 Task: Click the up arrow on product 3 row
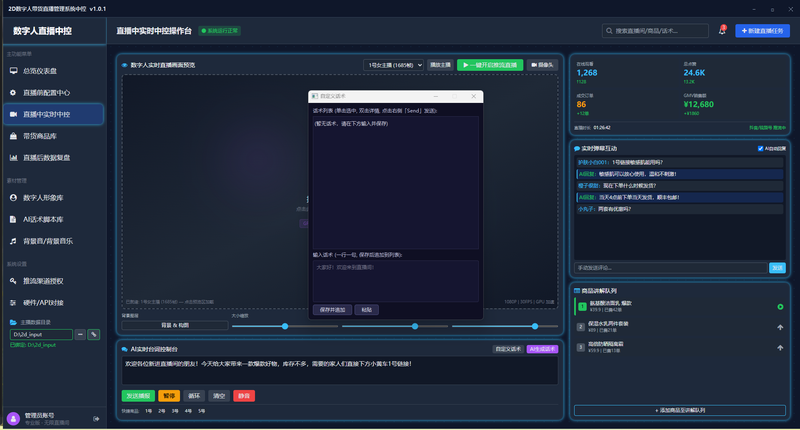coord(780,348)
